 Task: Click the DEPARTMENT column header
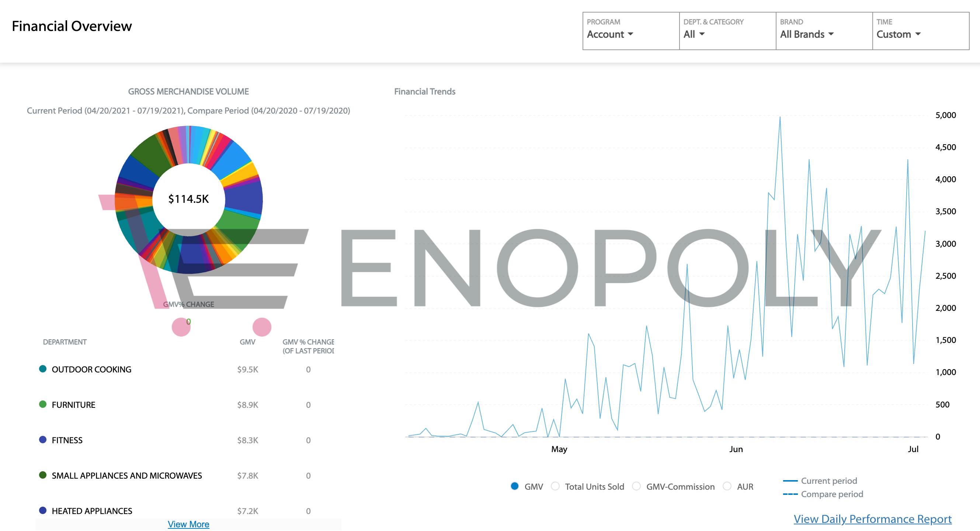point(65,342)
